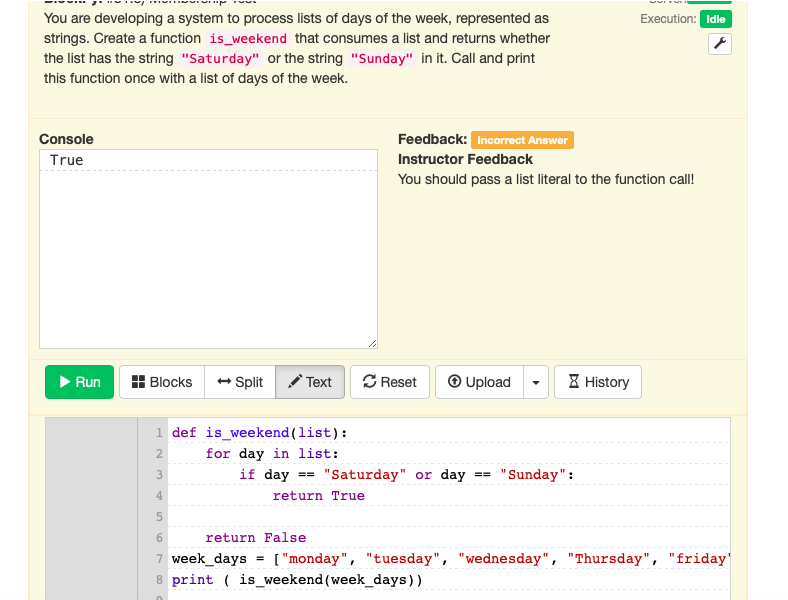Select the Text editor view
The height and width of the screenshot is (600, 788).
(310, 382)
